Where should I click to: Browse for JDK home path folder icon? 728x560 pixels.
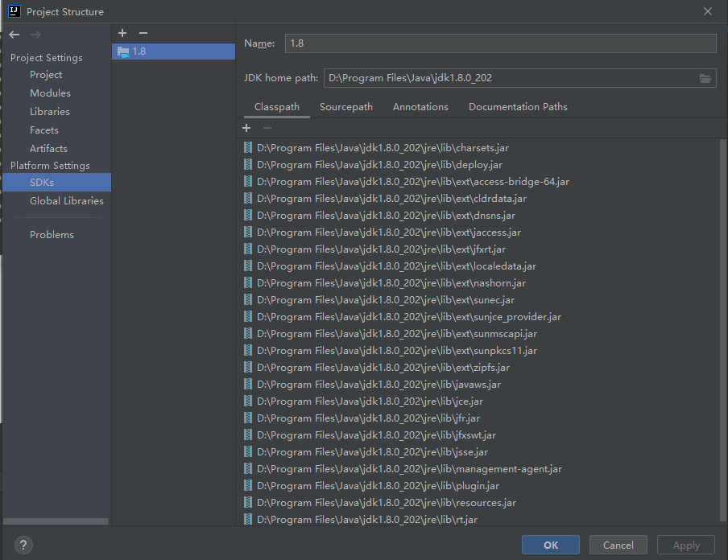(705, 78)
